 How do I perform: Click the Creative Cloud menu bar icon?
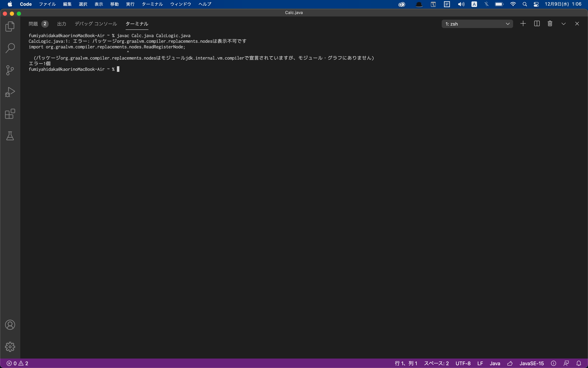coord(402,4)
